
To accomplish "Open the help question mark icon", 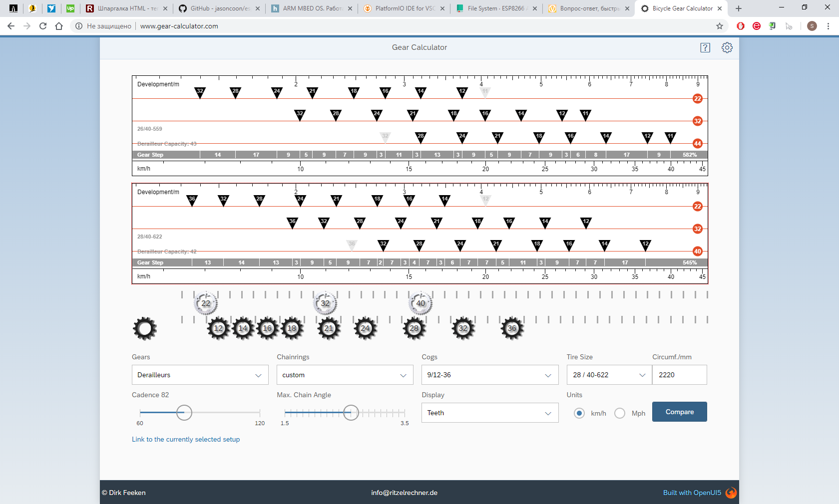I will [x=705, y=47].
